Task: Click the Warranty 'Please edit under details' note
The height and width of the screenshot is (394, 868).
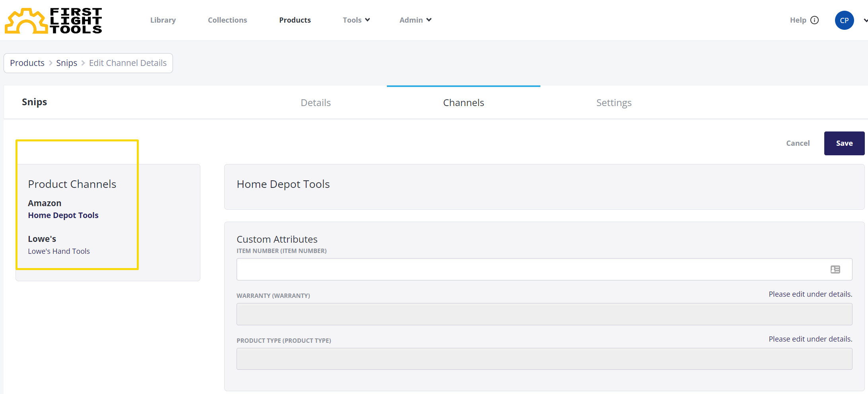Action: [x=810, y=294]
